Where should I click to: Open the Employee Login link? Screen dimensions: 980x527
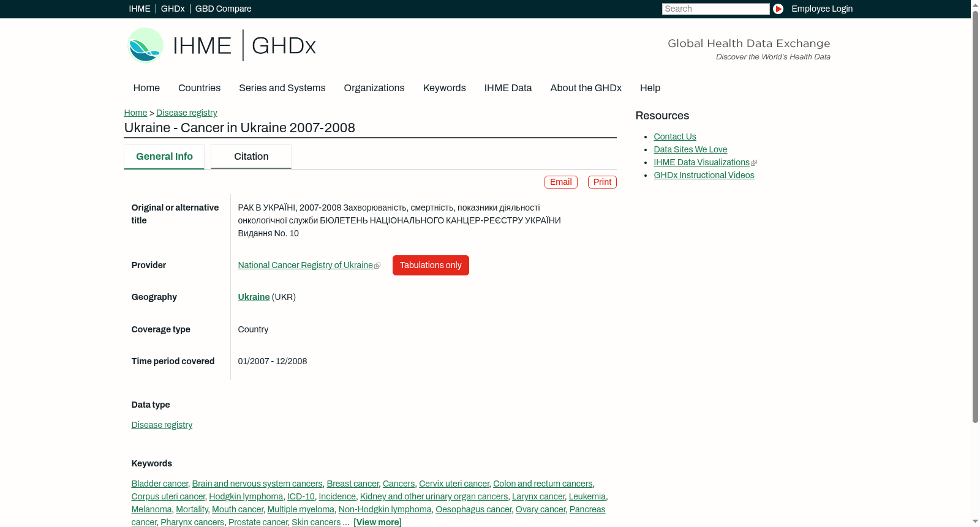click(x=822, y=9)
